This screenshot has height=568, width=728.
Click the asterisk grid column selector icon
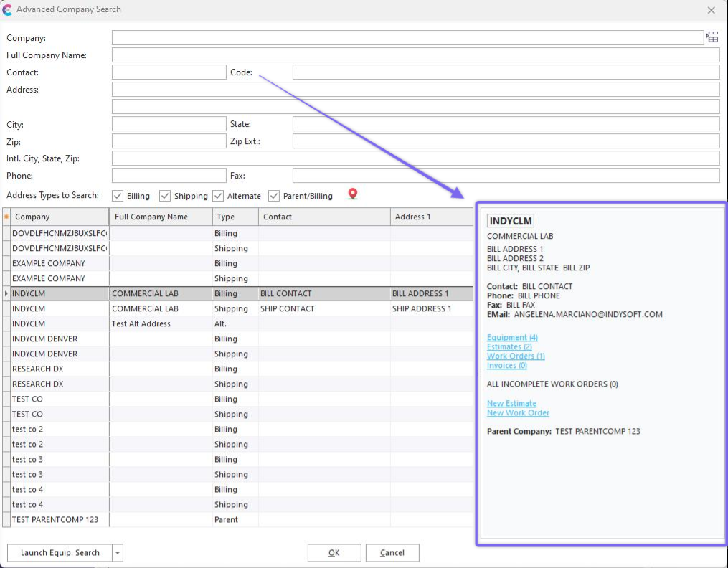[6, 217]
